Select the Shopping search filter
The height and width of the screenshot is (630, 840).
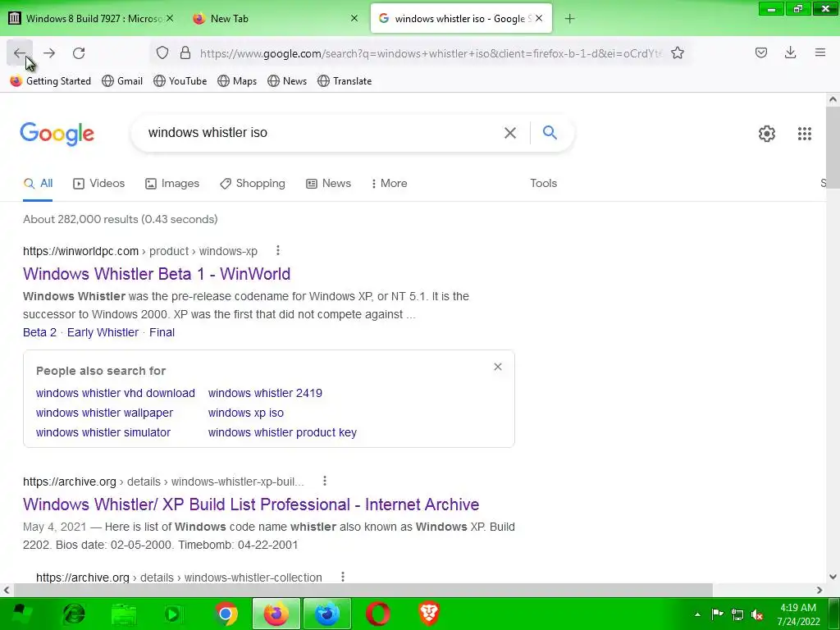(253, 183)
